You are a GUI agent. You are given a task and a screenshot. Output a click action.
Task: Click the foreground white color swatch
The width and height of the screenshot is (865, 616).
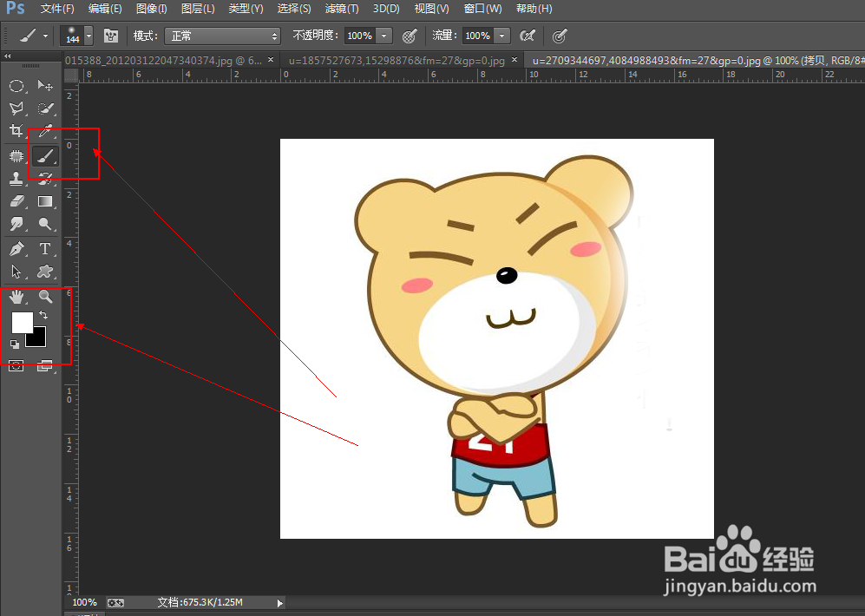[x=22, y=322]
